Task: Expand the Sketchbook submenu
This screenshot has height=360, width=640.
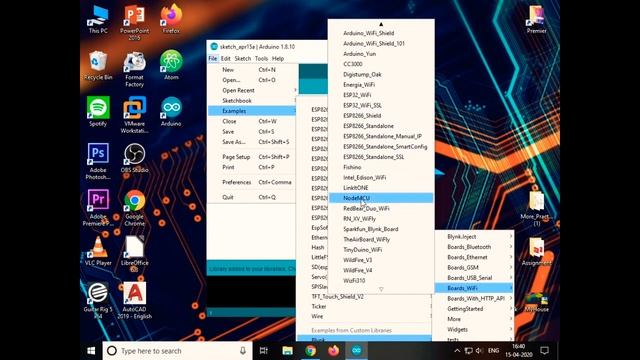Action: coord(252,100)
